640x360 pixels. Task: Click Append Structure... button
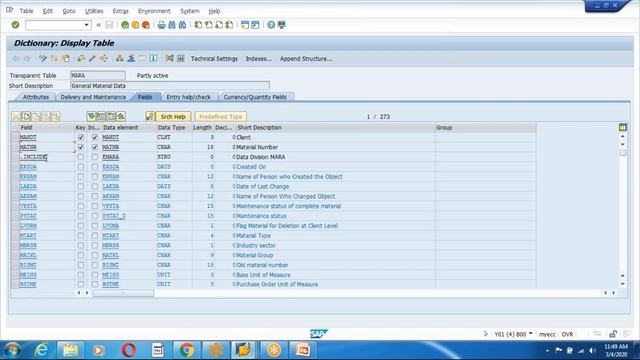pos(306,59)
